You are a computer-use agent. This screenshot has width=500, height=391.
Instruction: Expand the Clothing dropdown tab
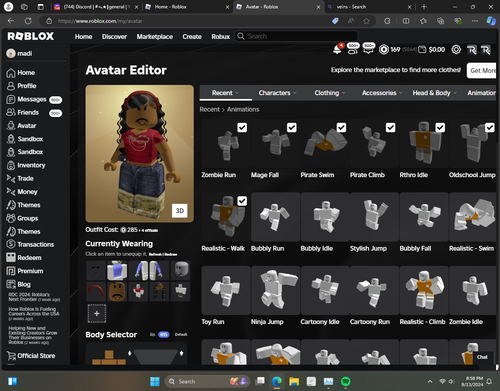(x=330, y=93)
